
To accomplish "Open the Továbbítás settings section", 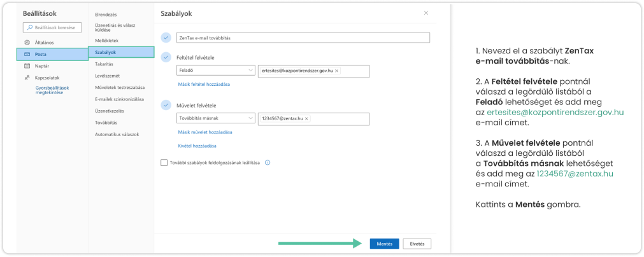I will pyautogui.click(x=106, y=123).
